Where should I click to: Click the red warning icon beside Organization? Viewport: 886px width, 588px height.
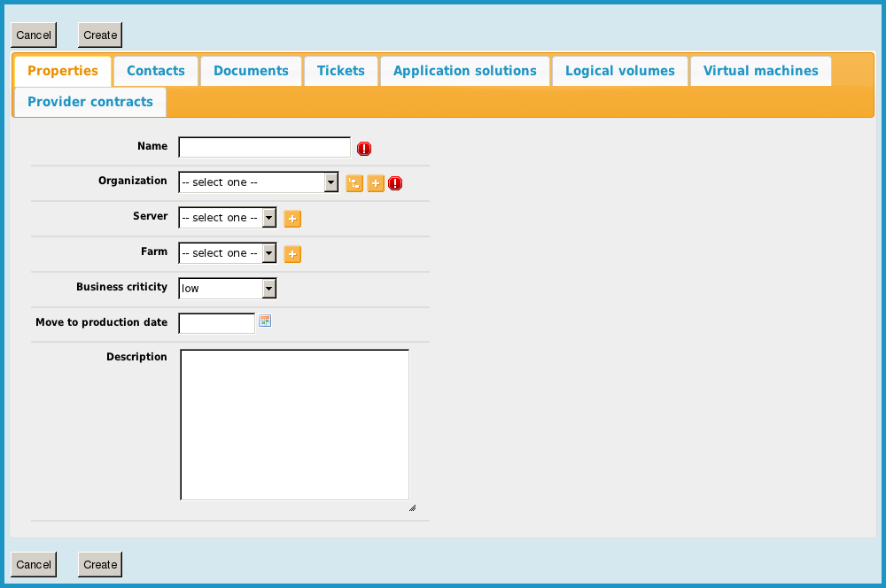(x=395, y=183)
